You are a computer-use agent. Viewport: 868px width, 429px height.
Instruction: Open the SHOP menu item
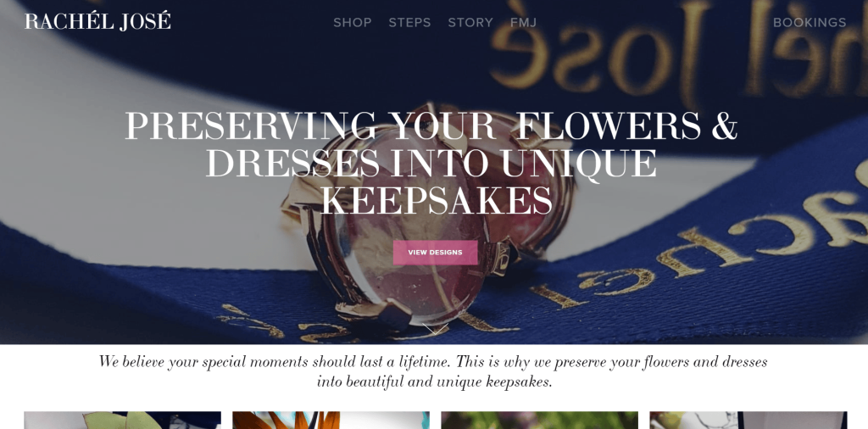pyautogui.click(x=352, y=23)
